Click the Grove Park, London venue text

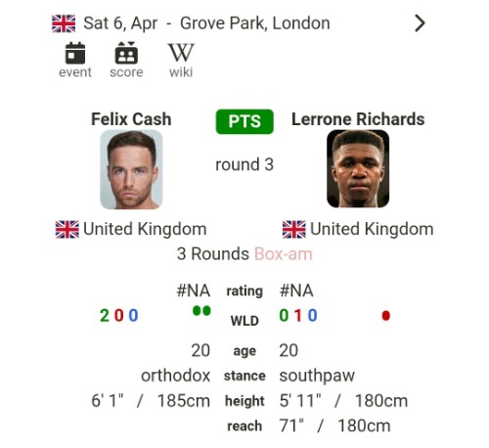[255, 23]
